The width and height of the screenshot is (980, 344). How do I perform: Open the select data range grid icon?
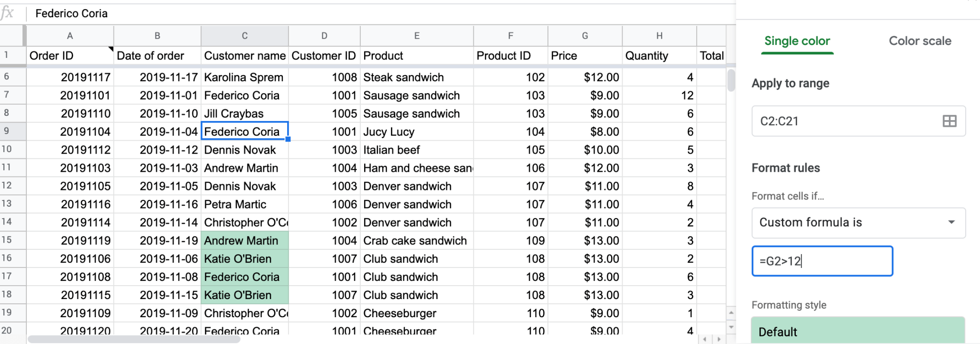point(950,121)
